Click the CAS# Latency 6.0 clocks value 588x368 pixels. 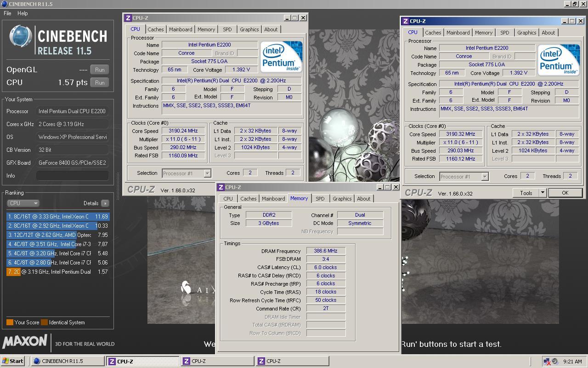tap(326, 267)
